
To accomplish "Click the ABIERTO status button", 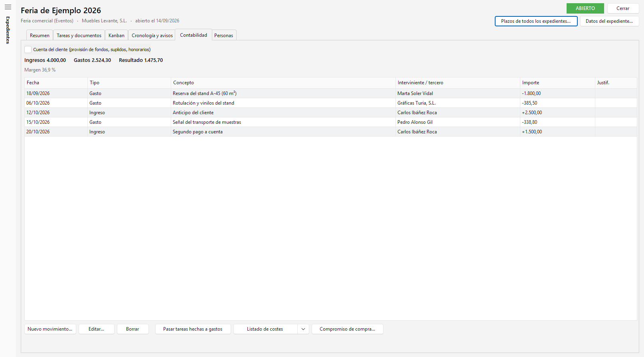I will coord(585,8).
